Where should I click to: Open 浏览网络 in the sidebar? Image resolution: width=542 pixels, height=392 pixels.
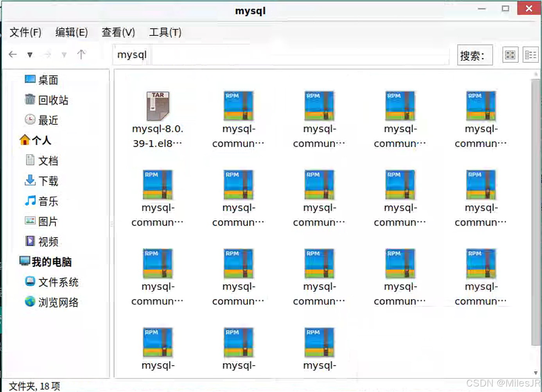52,302
